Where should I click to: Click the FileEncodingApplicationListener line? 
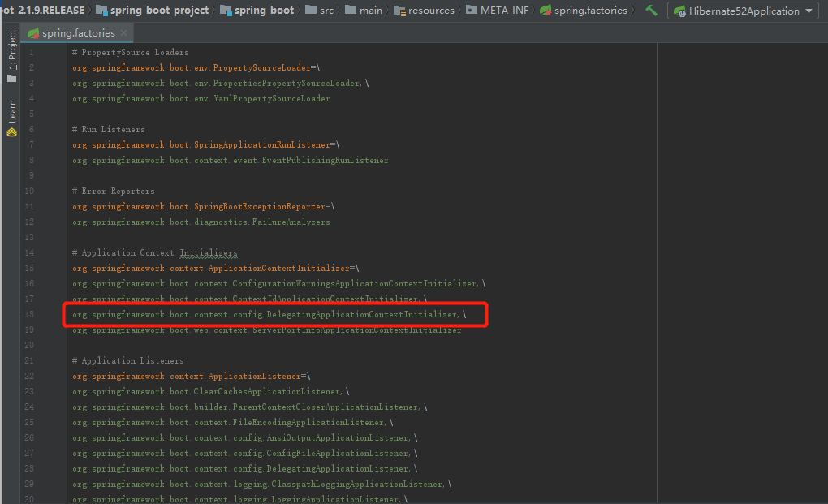point(233,422)
